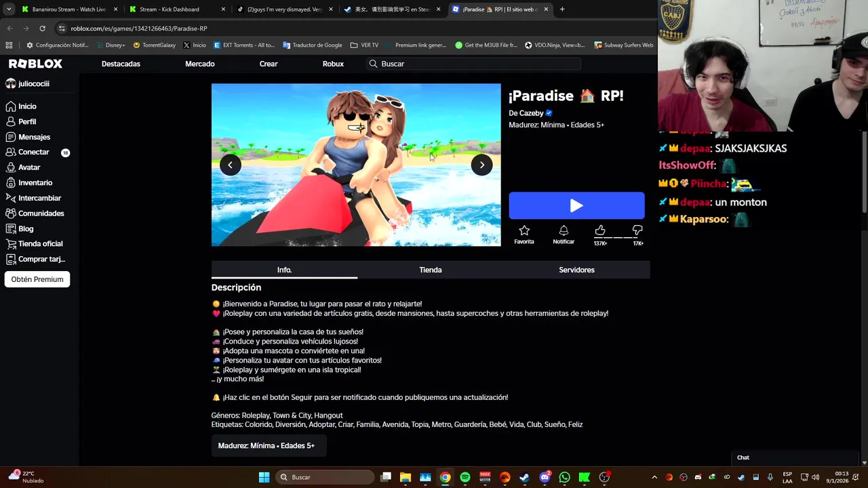Open Intercambiar trades page

click(39, 198)
